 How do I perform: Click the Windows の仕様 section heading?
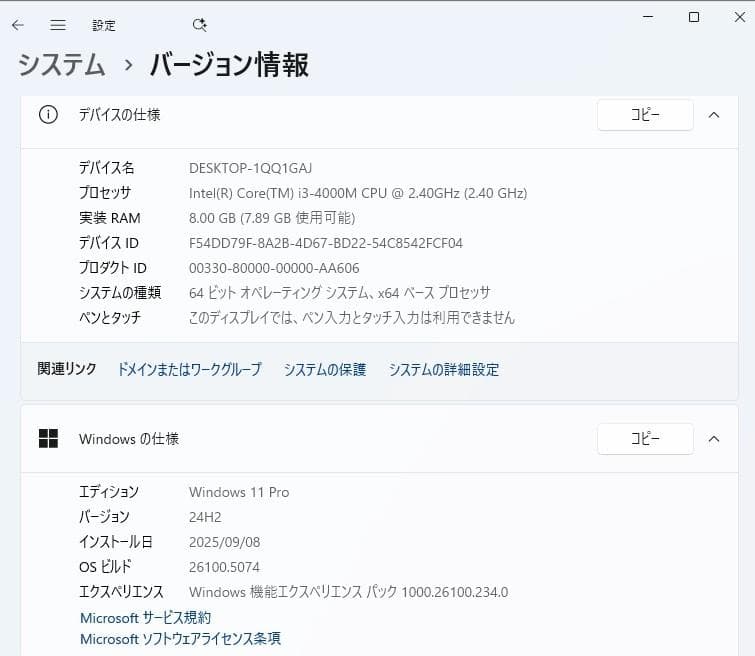point(129,439)
